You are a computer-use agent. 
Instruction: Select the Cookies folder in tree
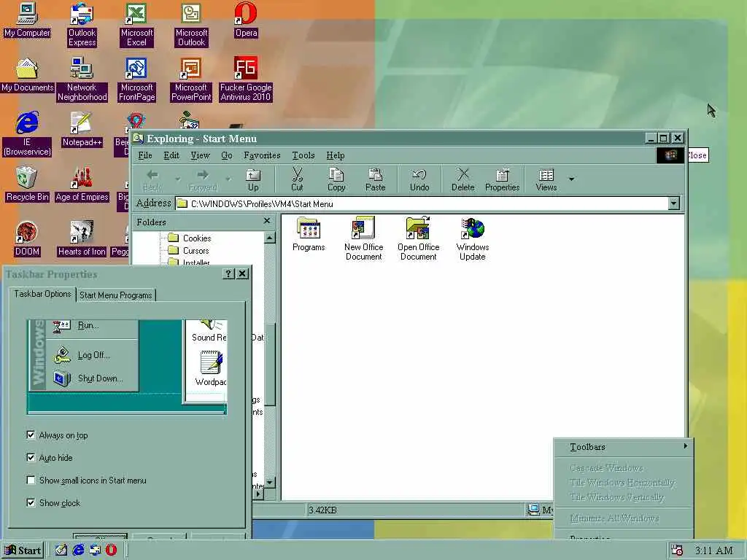[190, 238]
